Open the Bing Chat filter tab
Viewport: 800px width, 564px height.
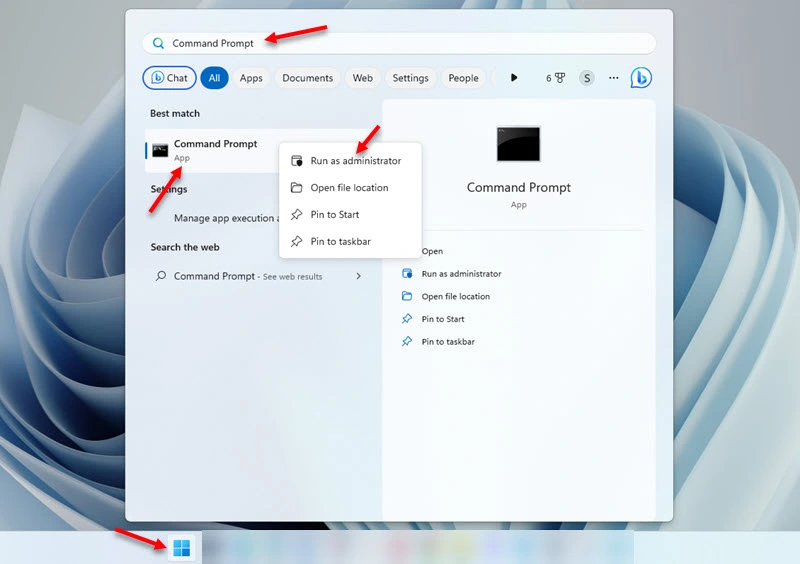click(169, 78)
